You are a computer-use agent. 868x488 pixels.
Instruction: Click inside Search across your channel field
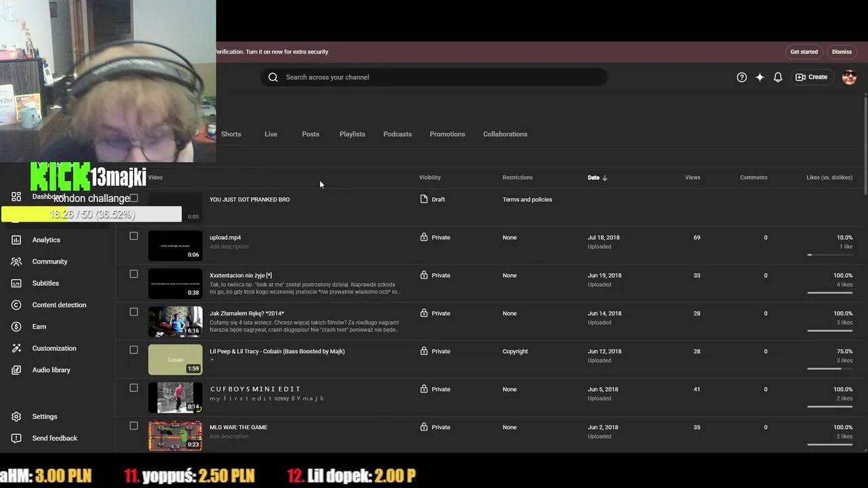pyautogui.click(x=434, y=77)
